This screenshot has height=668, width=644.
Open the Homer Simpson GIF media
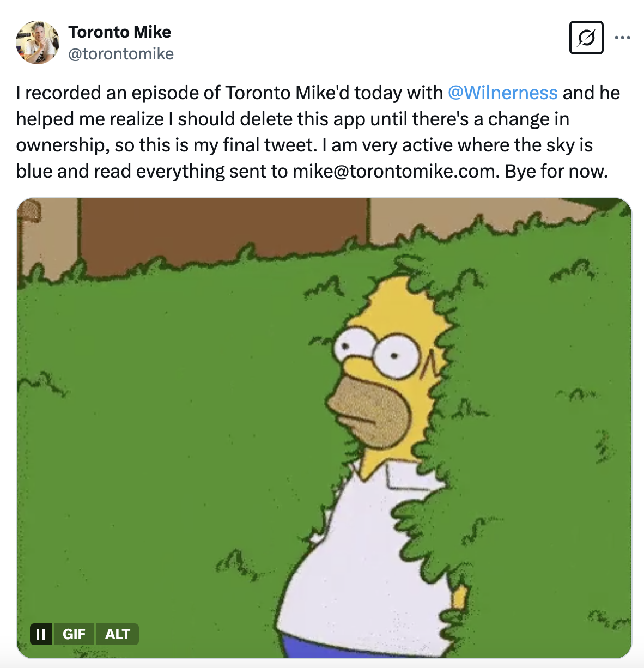[x=324, y=428]
